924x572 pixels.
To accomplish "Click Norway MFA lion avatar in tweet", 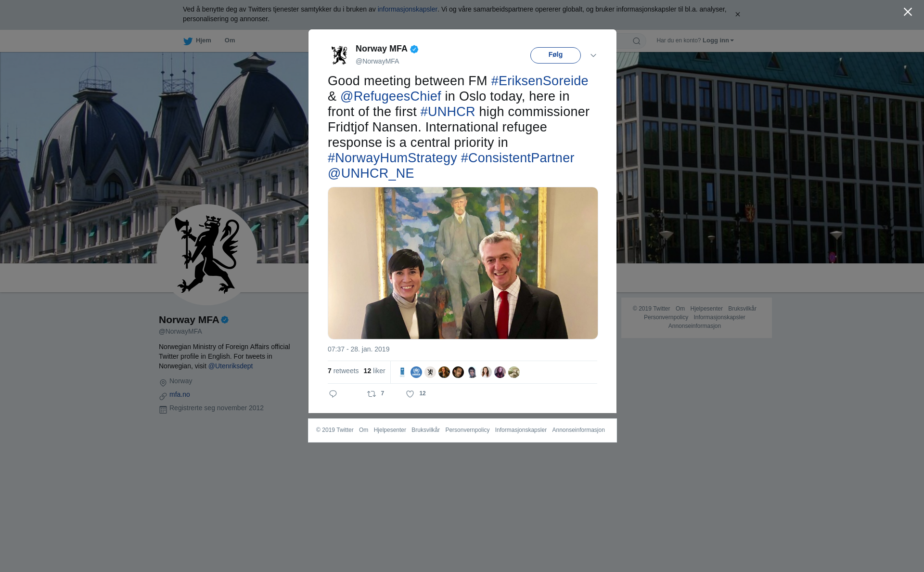I will coord(339,55).
